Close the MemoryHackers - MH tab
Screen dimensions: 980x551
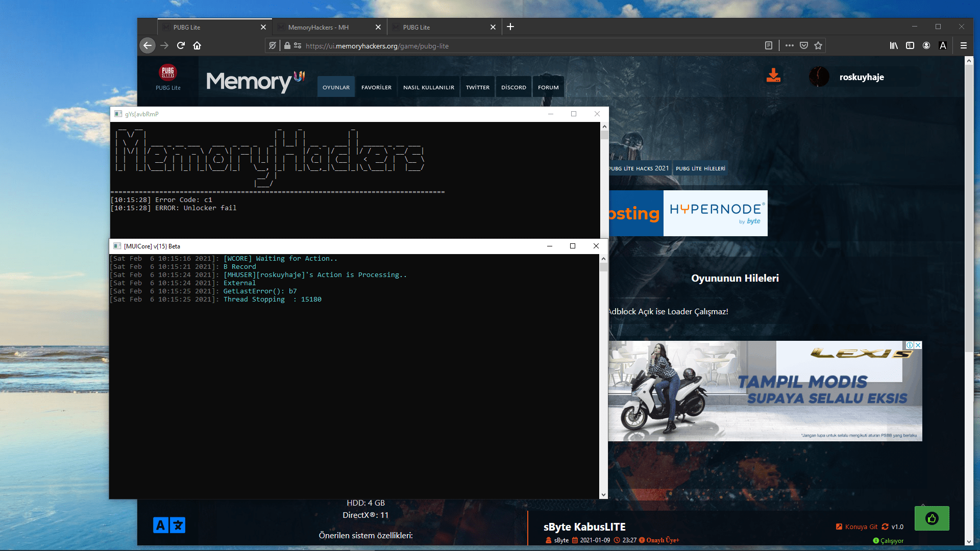378,27
